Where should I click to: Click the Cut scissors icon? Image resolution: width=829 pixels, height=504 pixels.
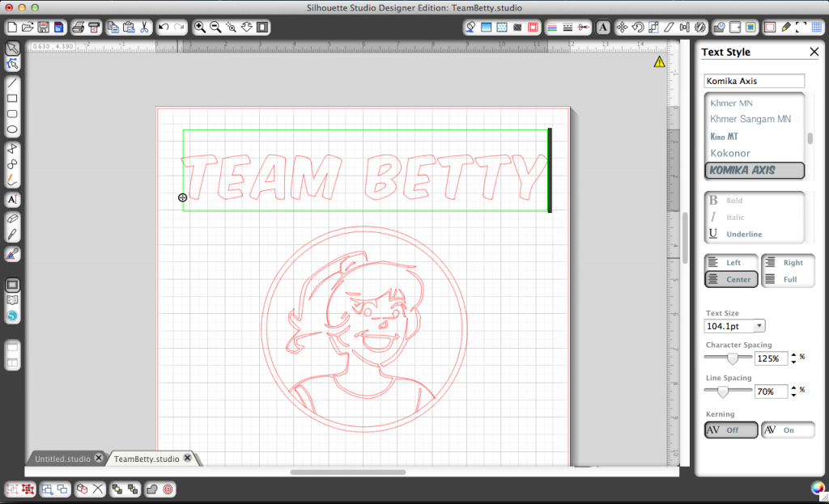[x=144, y=27]
